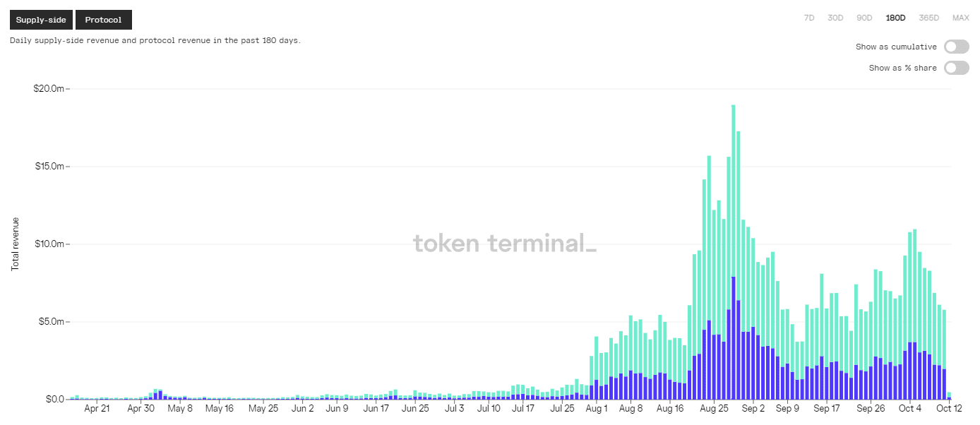Image resolution: width=980 pixels, height=425 pixels.
Task: Click the Total revenue axis title
Action: (x=15, y=244)
